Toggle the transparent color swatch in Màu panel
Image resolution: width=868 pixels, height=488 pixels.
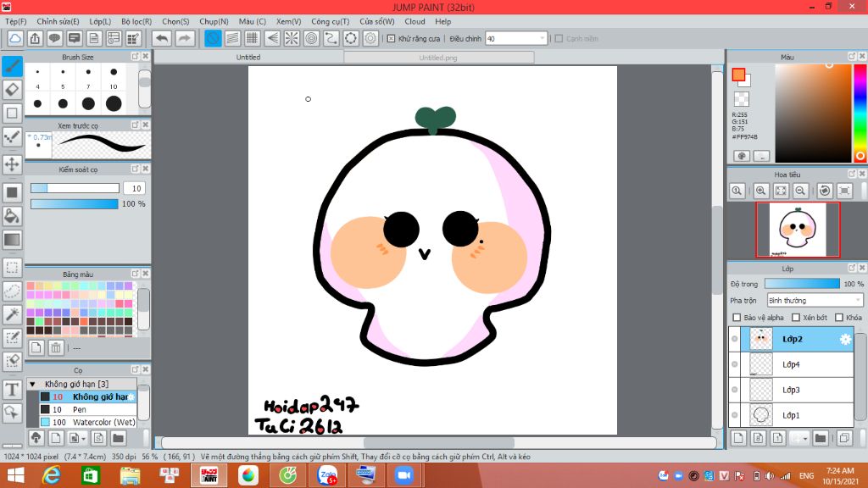[741, 99]
